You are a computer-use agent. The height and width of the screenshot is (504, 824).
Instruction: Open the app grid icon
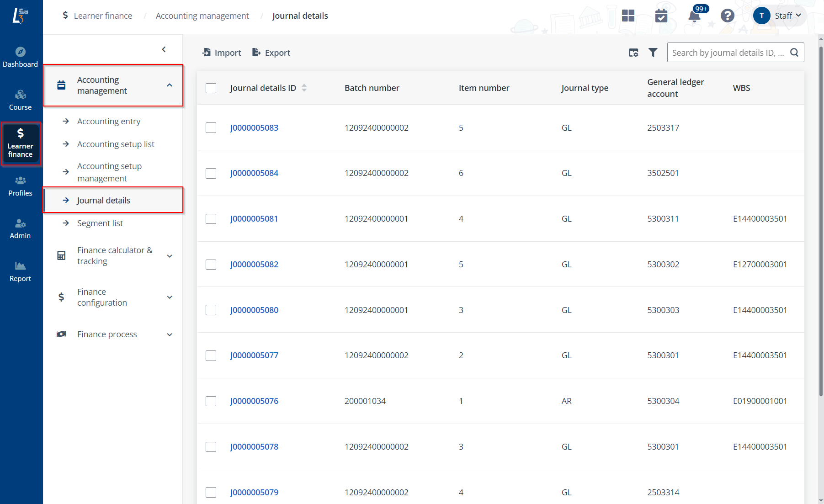[x=628, y=16]
